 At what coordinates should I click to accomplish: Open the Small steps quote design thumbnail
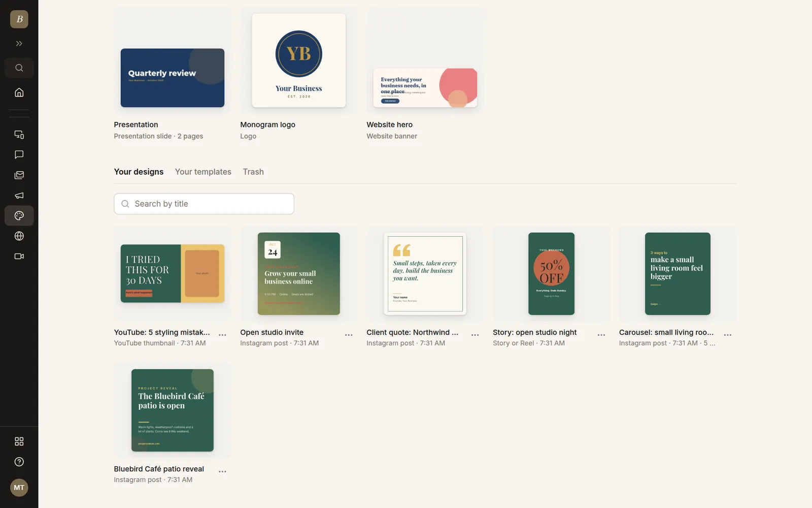click(425, 274)
